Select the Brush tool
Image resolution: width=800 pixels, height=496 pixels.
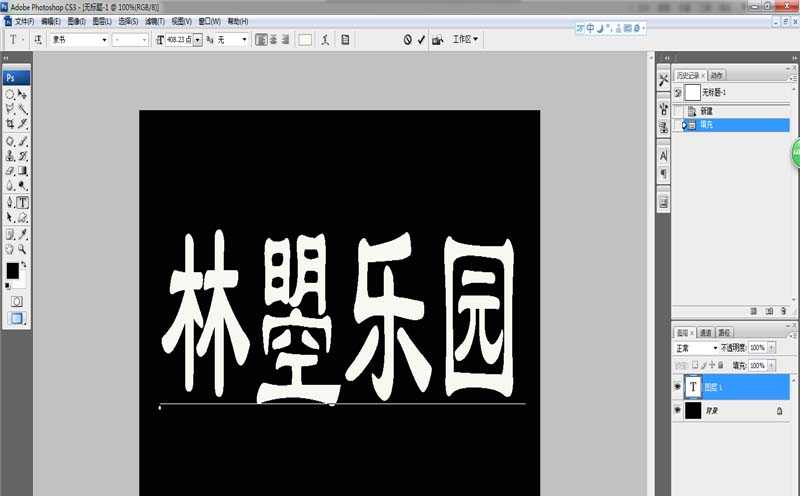point(22,141)
